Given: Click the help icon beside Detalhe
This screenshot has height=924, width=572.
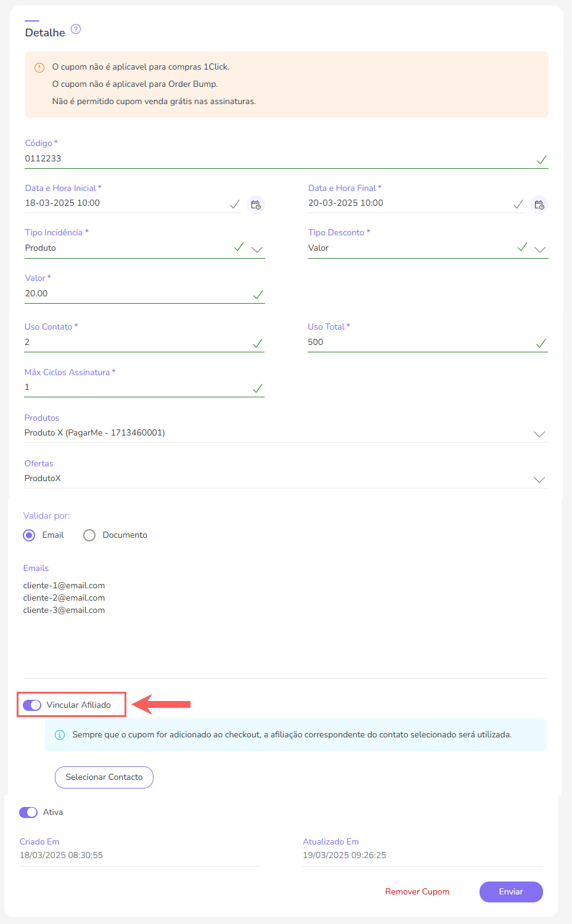Looking at the screenshot, I should coord(76,30).
